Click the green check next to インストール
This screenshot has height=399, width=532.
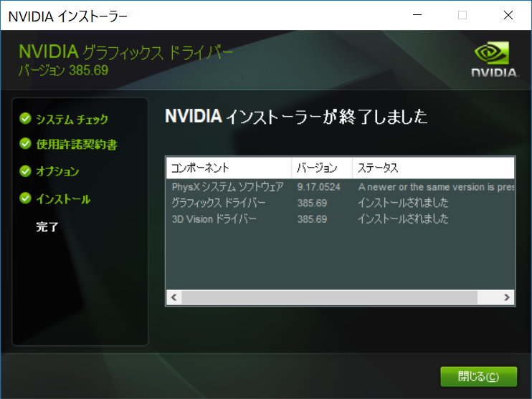[25, 198]
